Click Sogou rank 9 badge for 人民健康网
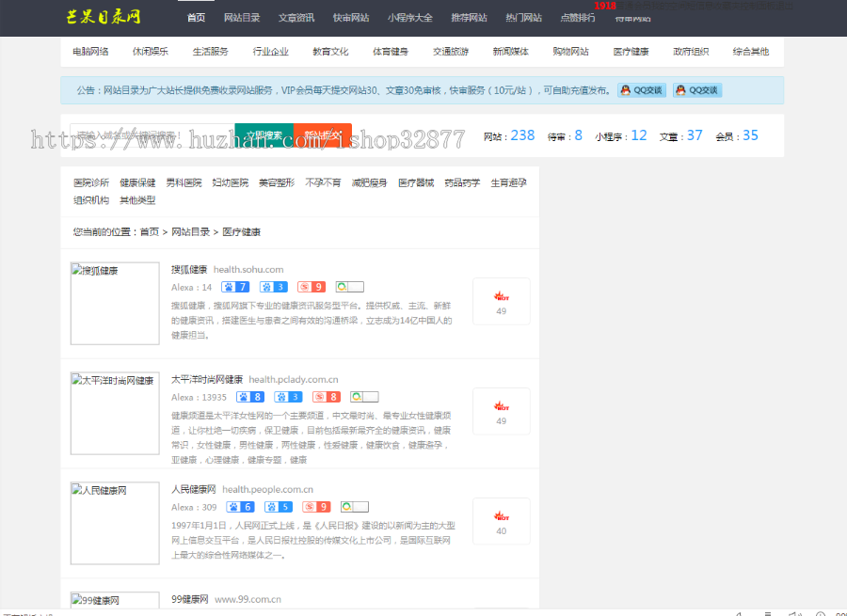 316,507
